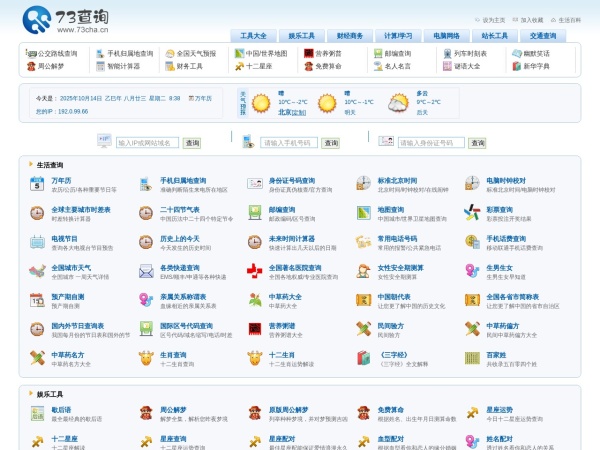Open the 万年历 calendar icon

coord(37,184)
